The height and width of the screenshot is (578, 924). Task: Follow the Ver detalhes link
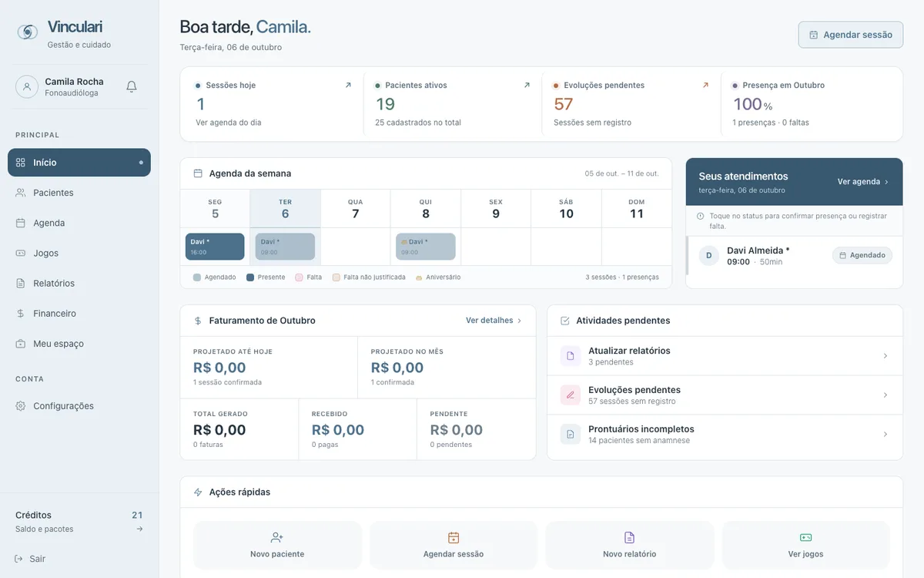494,321
